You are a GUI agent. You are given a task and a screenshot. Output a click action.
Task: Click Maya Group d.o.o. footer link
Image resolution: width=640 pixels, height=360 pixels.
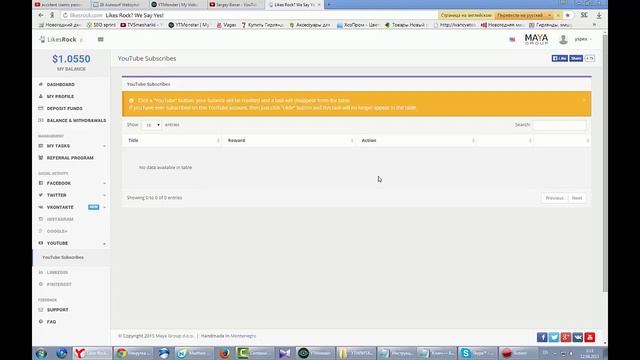tap(174, 336)
